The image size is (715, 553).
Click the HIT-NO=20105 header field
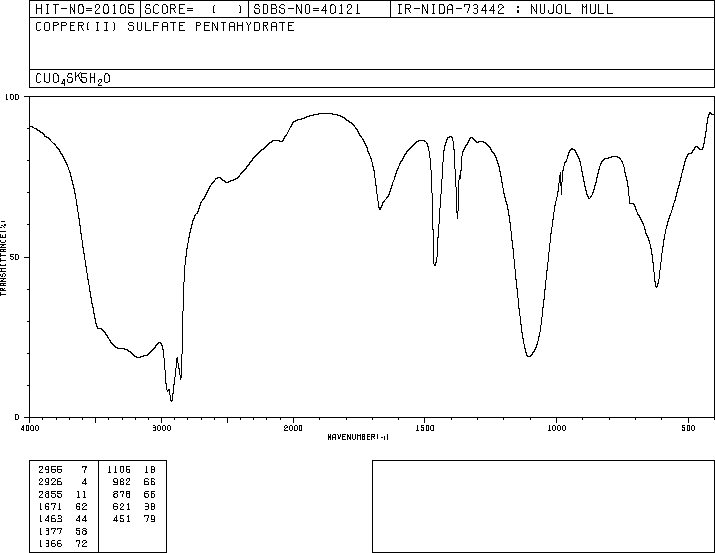[x=85, y=9]
